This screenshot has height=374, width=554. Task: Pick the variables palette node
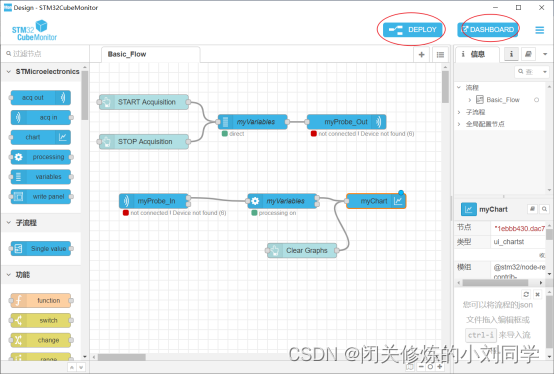tap(40, 177)
